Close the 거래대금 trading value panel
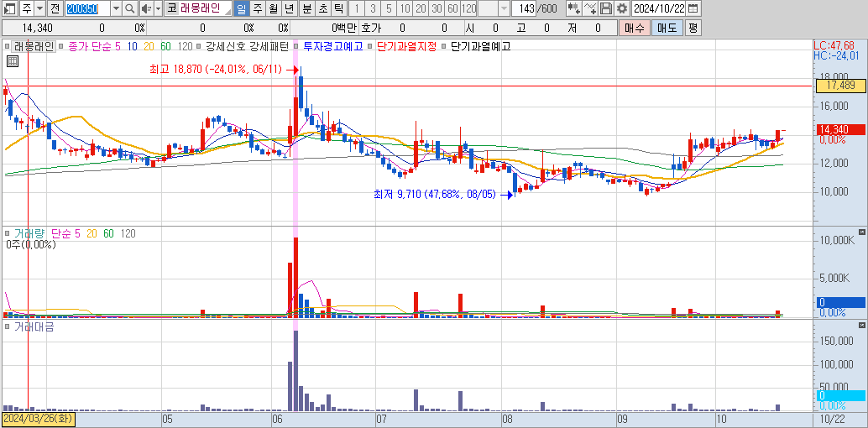Image resolution: width=868 pixels, height=428 pixels. (861, 325)
